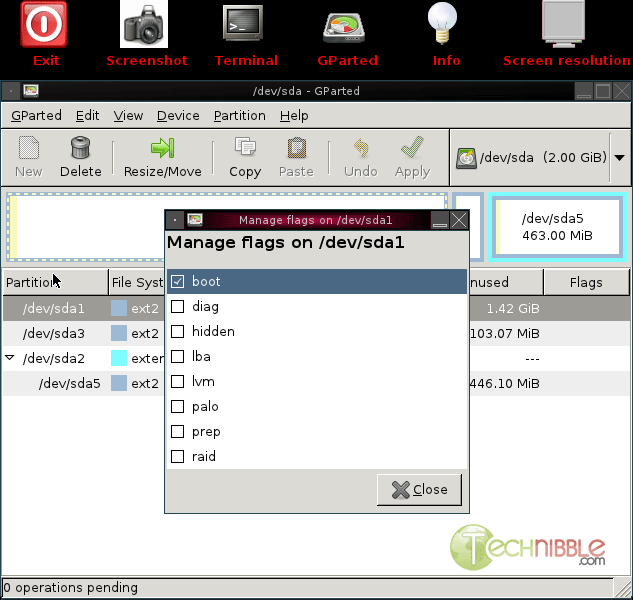
Task: Enable the prep flag checkbox
Action: (x=178, y=432)
